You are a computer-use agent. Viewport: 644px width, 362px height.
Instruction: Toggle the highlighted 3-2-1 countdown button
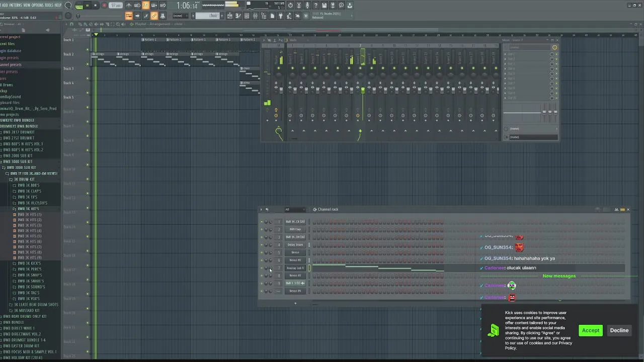tap(145, 6)
